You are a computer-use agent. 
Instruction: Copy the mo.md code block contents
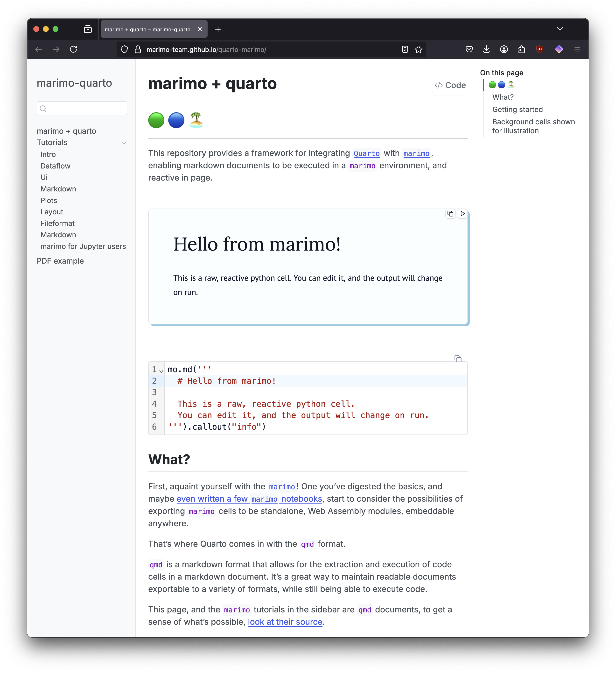(458, 359)
